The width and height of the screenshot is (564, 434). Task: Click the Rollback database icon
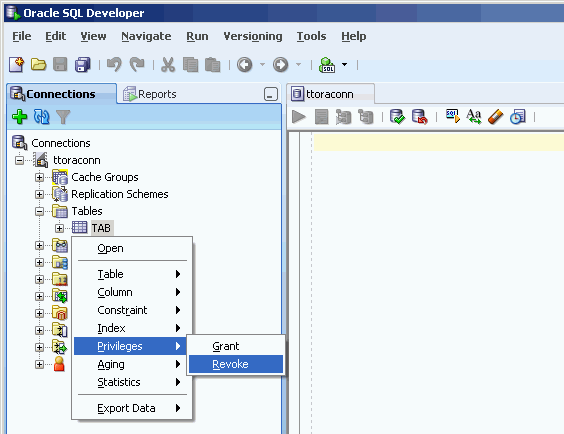[x=419, y=117]
